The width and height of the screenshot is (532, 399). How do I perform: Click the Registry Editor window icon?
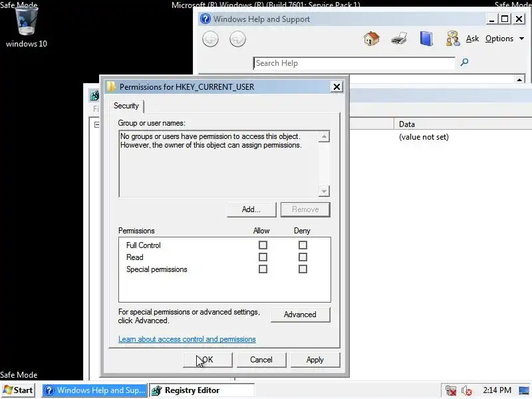pyautogui.click(x=94, y=96)
